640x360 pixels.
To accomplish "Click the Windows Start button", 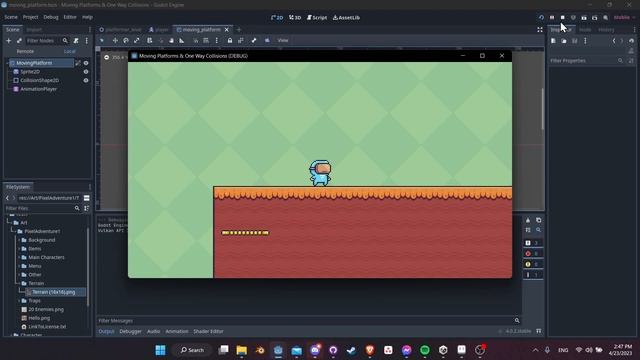I will click(160, 350).
